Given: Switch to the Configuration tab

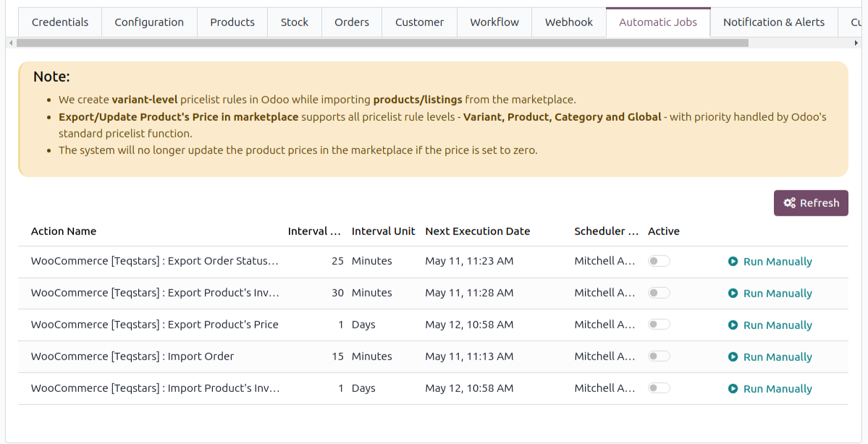Looking at the screenshot, I should (149, 22).
